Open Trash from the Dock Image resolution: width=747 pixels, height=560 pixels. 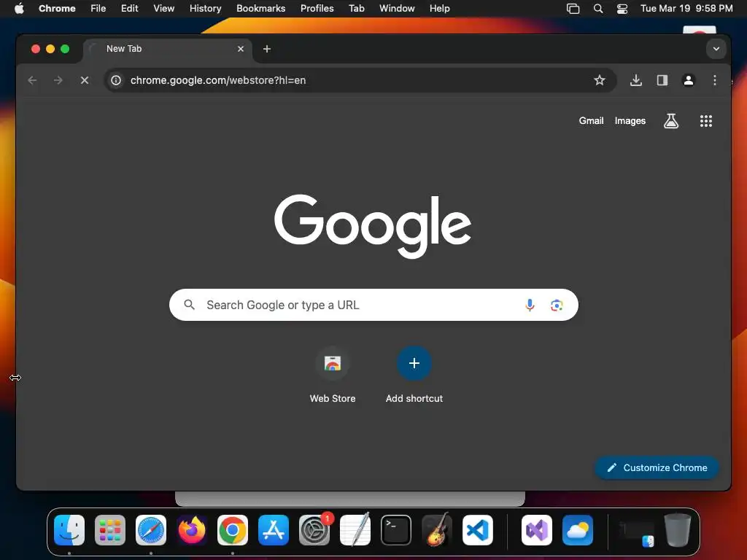pyautogui.click(x=678, y=530)
